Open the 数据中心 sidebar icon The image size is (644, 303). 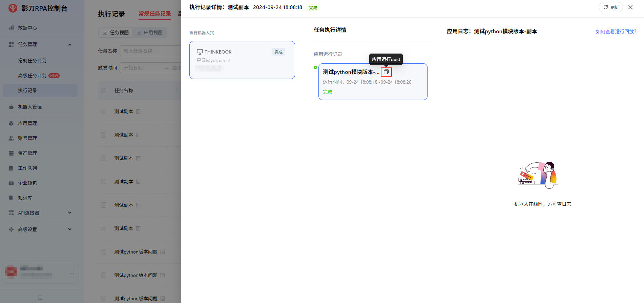coord(11,28)
